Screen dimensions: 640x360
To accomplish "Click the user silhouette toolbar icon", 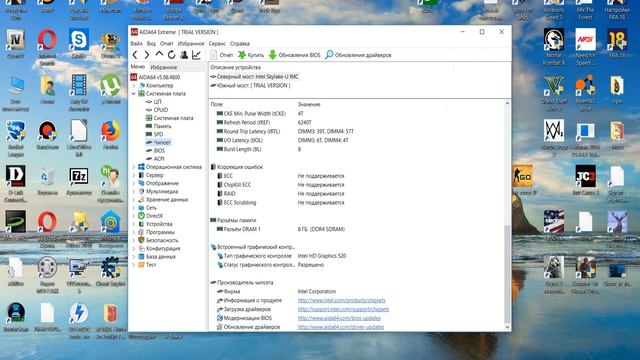I will [184, 55].
